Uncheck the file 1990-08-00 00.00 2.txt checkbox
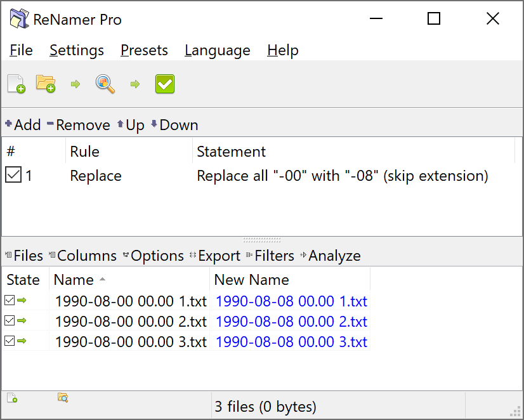Viewport: 524px width, 420px height. (x=10, y=321)
